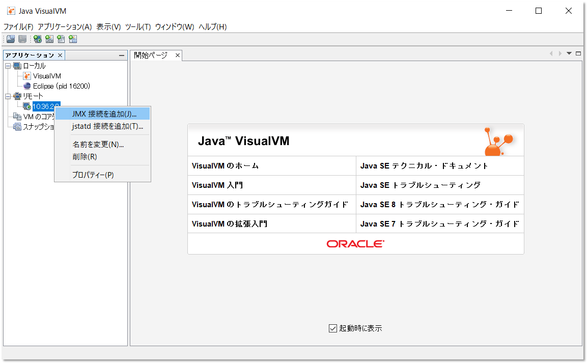588x364 pixels.
Task: Click the Save toolbar icon
Action: 22,39
